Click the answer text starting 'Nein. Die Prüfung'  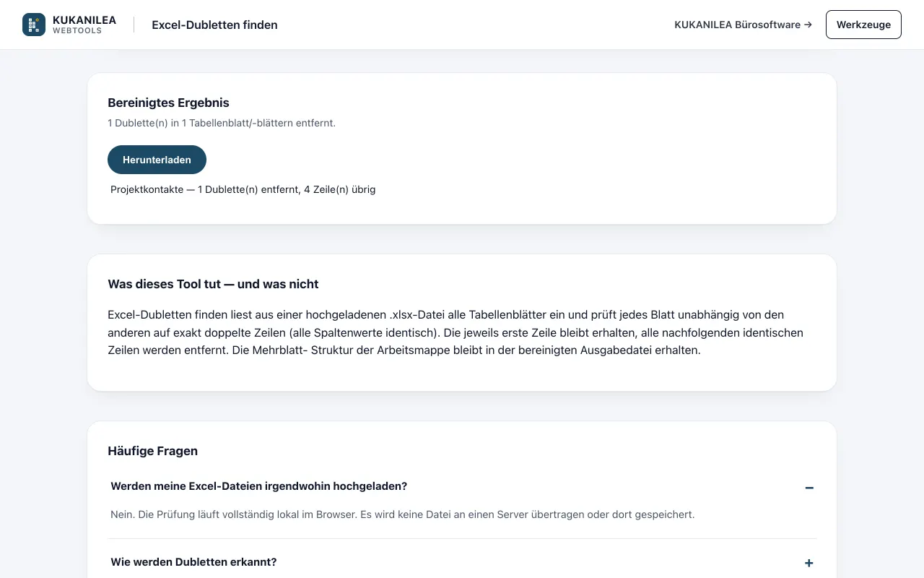(x=403, y=514)
